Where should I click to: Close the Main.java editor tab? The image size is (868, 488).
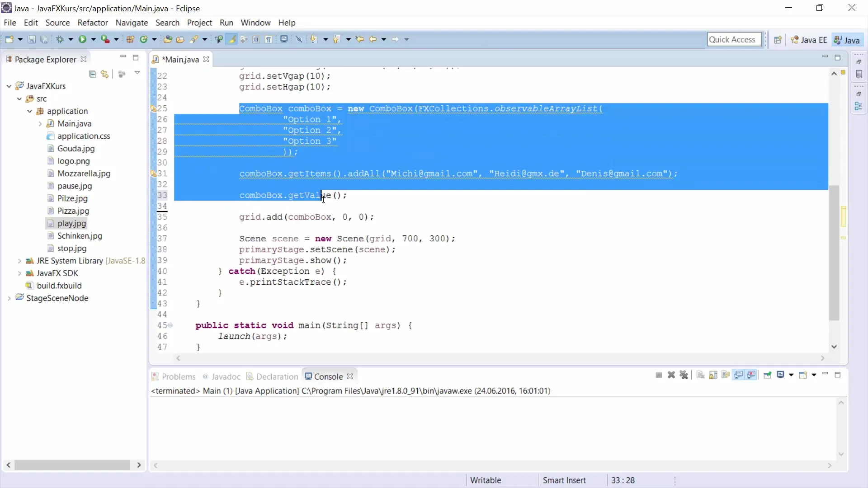[x=206, y=59]
